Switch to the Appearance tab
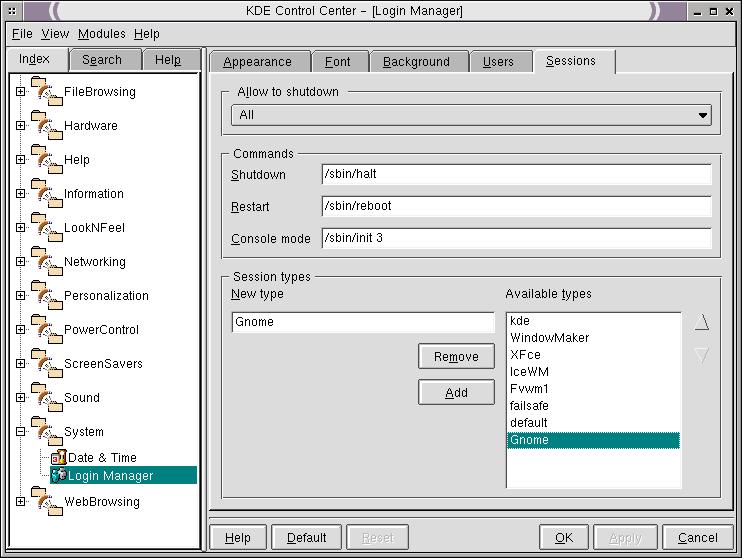 [x=257, y=62]
